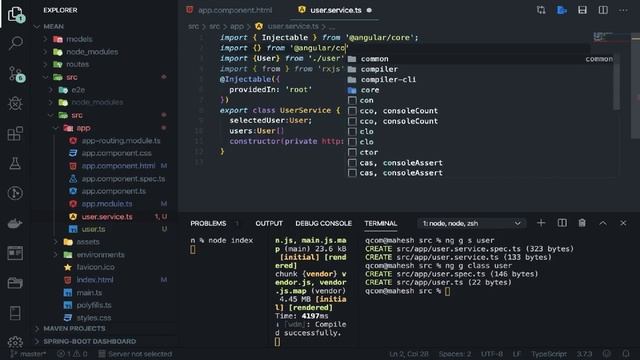
Task: Open More Actions ellipsis in editor toolbar
Action: [x=623, y=10]
